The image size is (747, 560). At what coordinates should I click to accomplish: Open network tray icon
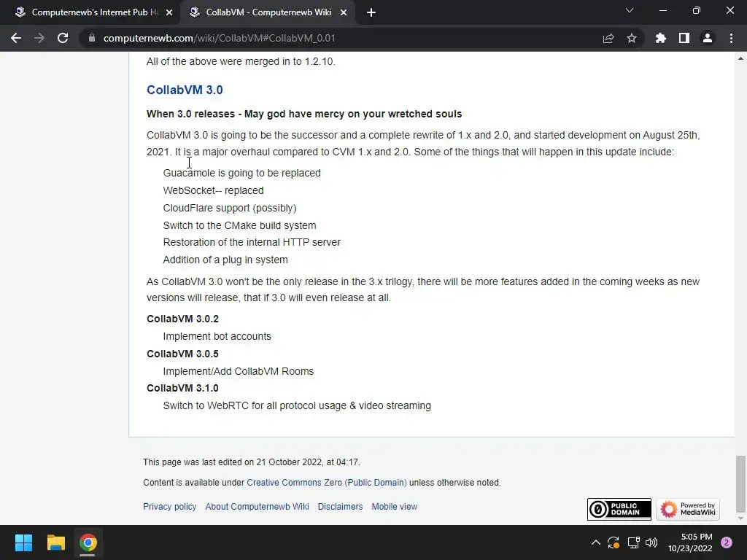[633, 542]
